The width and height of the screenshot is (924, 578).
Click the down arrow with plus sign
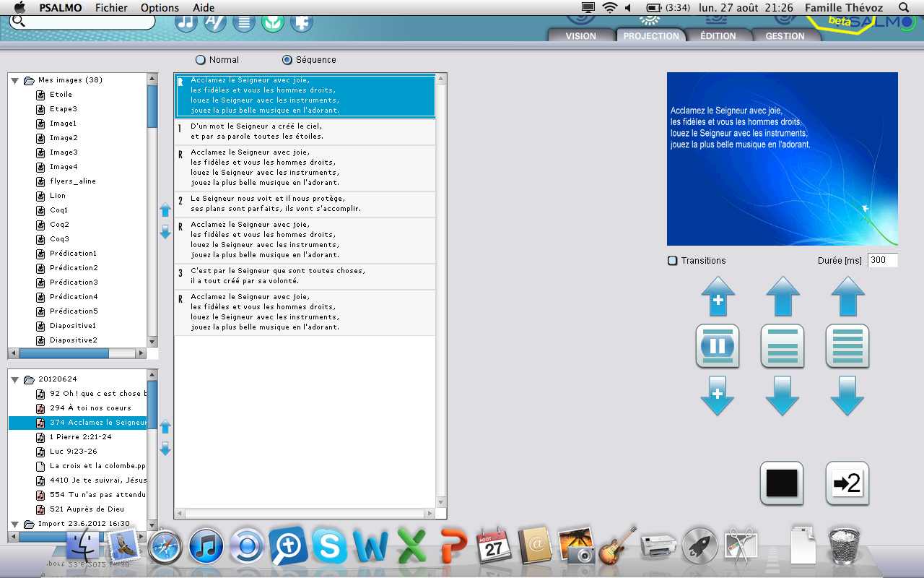(x=718, y=395)
